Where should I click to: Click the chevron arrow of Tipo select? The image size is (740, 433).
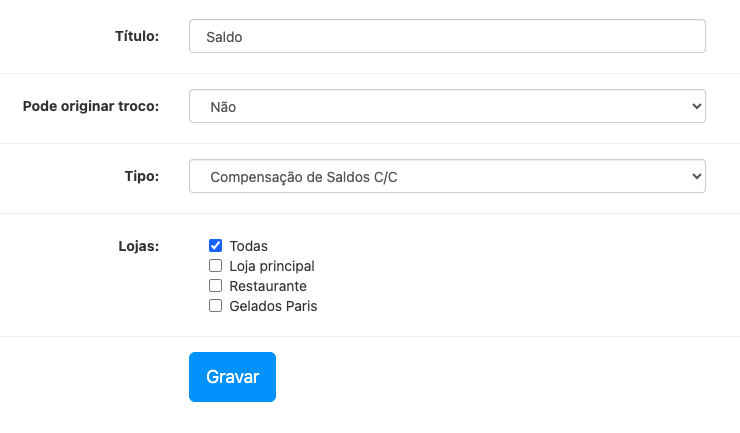[x=696, y=177]
